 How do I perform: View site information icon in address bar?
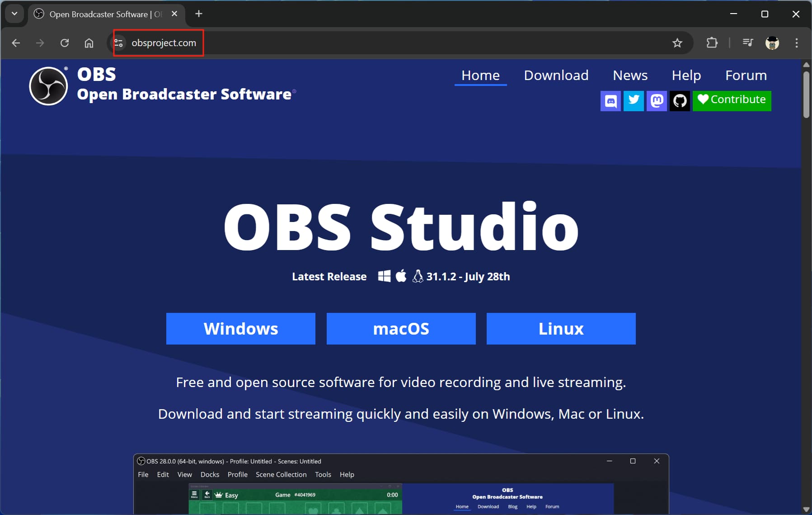pos(119,43)
